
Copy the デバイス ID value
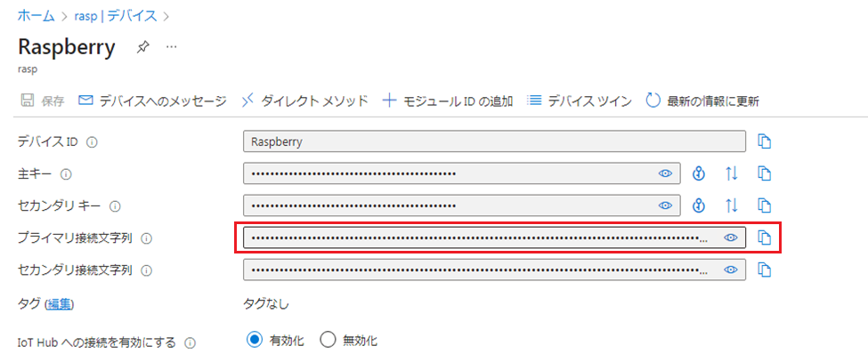tap(764, 141)
